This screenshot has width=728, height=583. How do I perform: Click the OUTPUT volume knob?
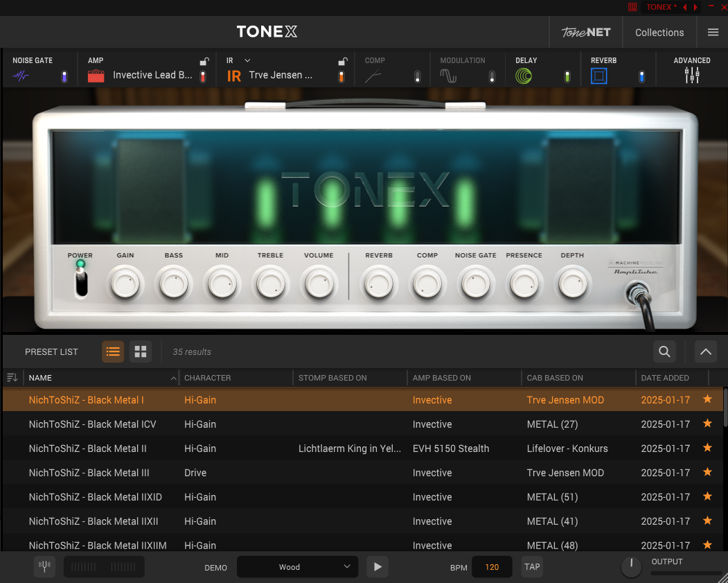pos(632,567)
